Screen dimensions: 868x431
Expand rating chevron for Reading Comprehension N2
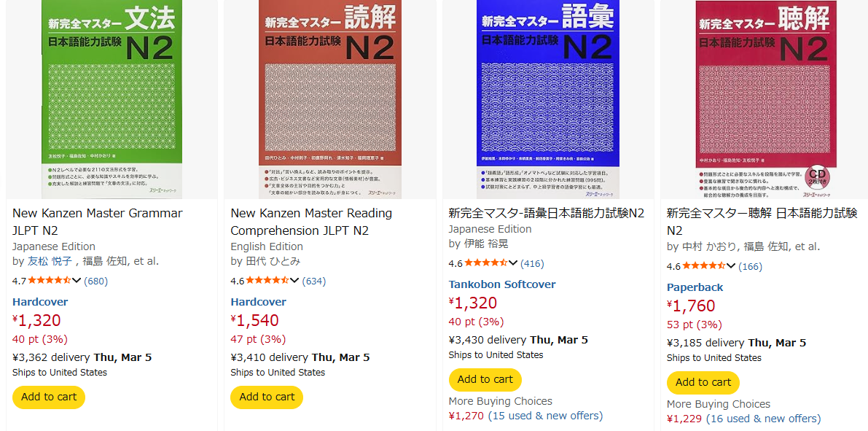(294, 281)
